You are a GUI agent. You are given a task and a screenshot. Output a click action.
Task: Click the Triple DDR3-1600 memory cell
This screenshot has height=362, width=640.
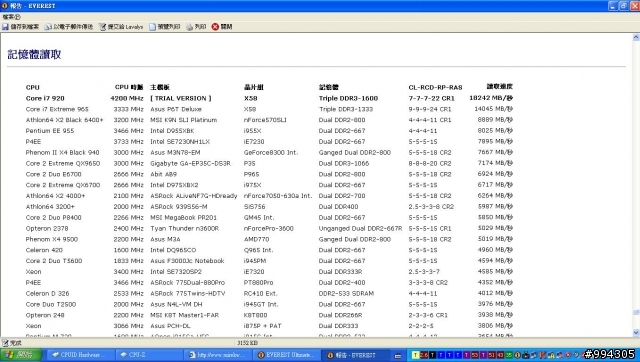click(348, 98)
